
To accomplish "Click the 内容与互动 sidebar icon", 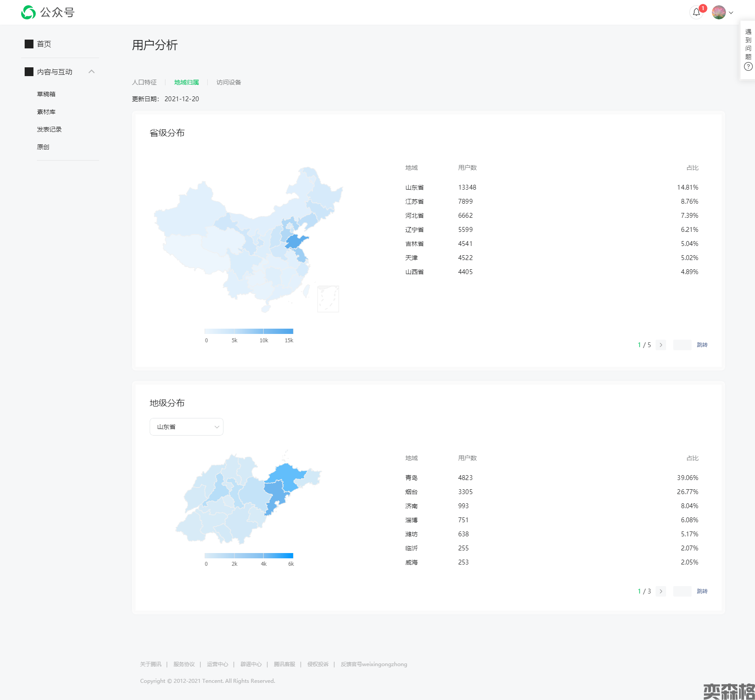I will tap(29, 72).
